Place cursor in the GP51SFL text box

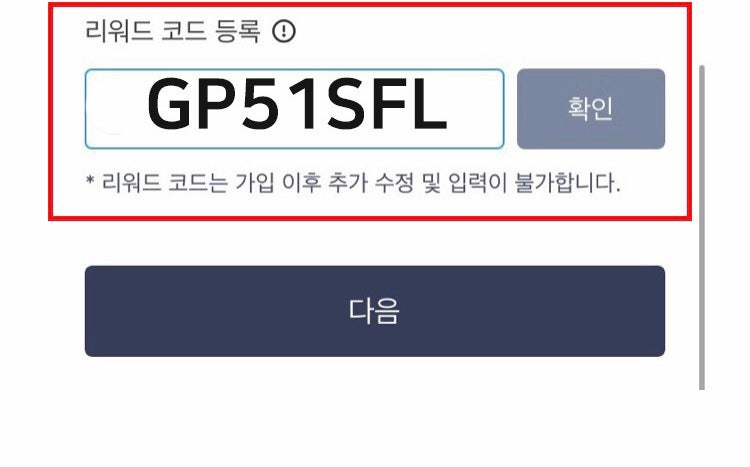click(295, 109)
